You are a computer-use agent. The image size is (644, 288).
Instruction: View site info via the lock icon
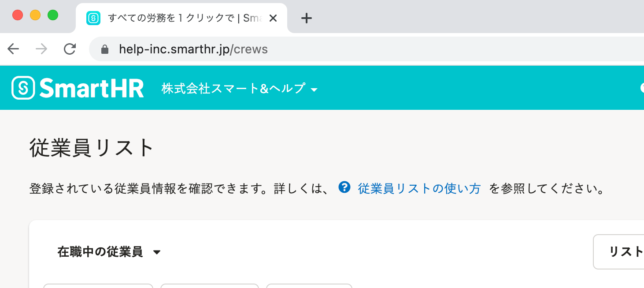[105, 49]
